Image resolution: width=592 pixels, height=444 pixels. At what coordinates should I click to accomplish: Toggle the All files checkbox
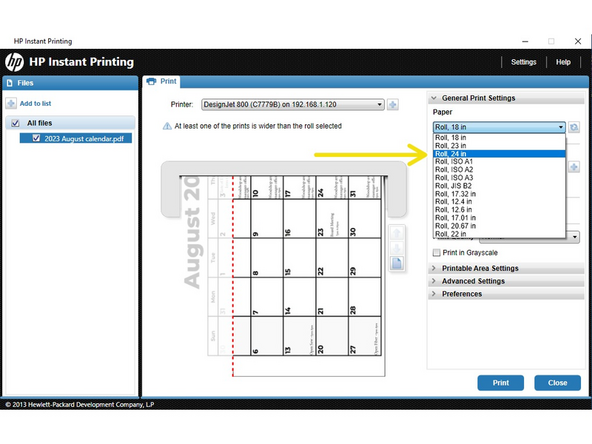pyautogui.click(x=15, y=123)
